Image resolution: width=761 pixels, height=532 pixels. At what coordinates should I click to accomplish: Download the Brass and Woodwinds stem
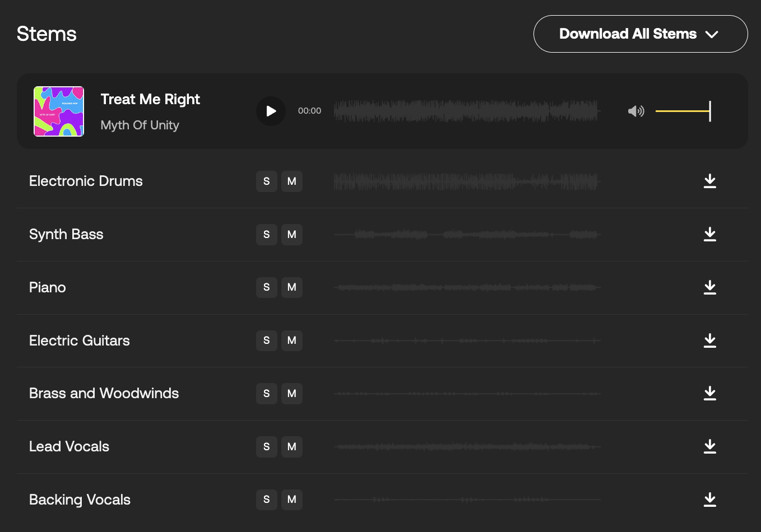pyautogui.click(x=710, y=393)
